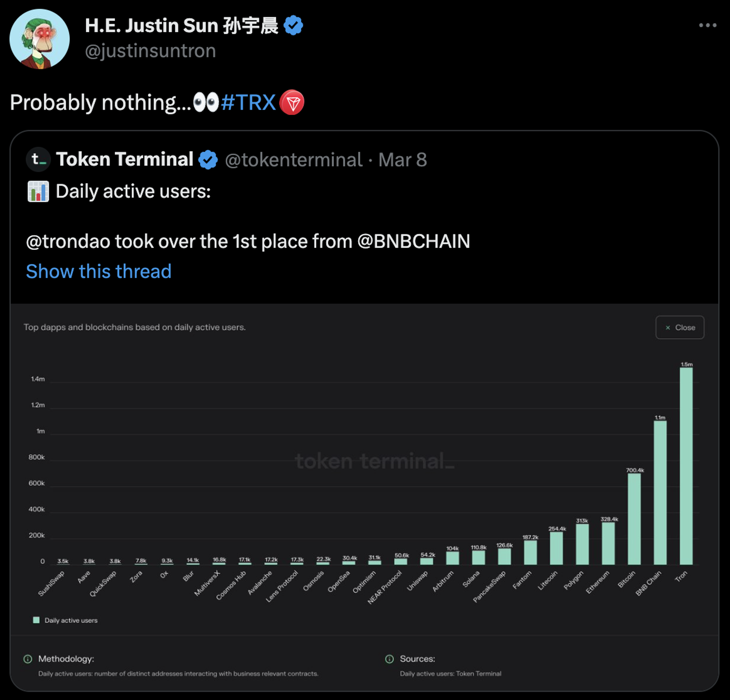
Task: Click the Token Terminal logo avatar
Action: click(38, 160)
